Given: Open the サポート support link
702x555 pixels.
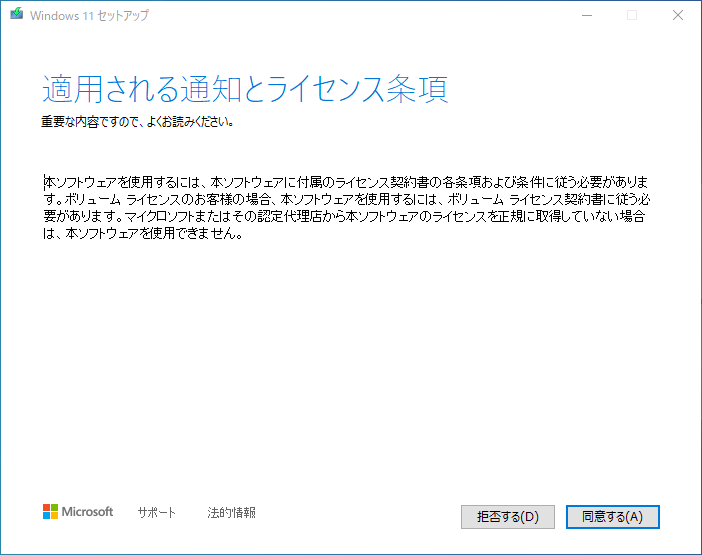Looking at the screenshot, I should click(157, 512).
